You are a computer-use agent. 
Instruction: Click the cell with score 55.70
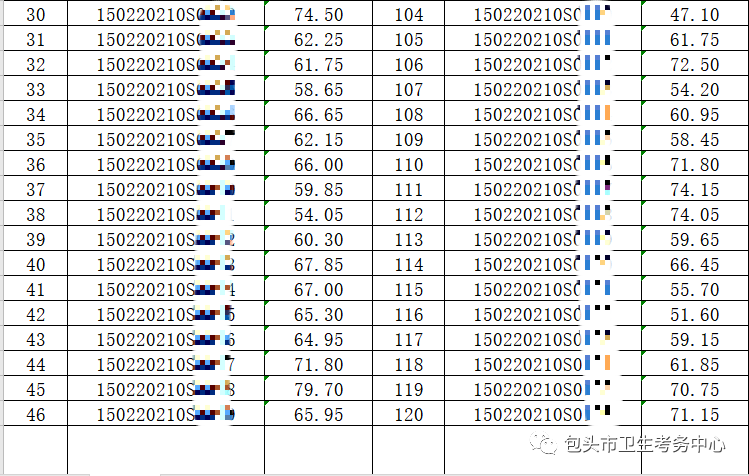coord(694,289)
